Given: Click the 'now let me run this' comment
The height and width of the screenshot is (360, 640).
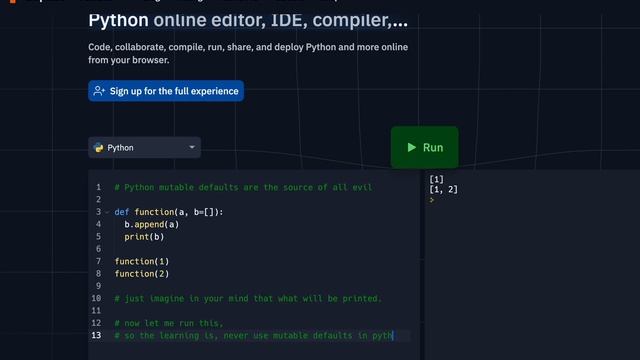Looking at the screenshot, I should coord(169,323).
